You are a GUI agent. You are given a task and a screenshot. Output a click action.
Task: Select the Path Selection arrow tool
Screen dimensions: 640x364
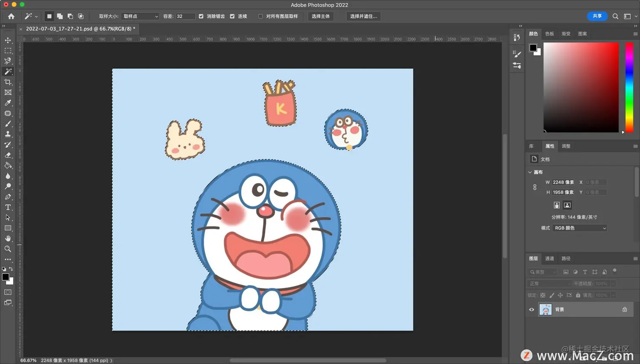click(8, 217)
